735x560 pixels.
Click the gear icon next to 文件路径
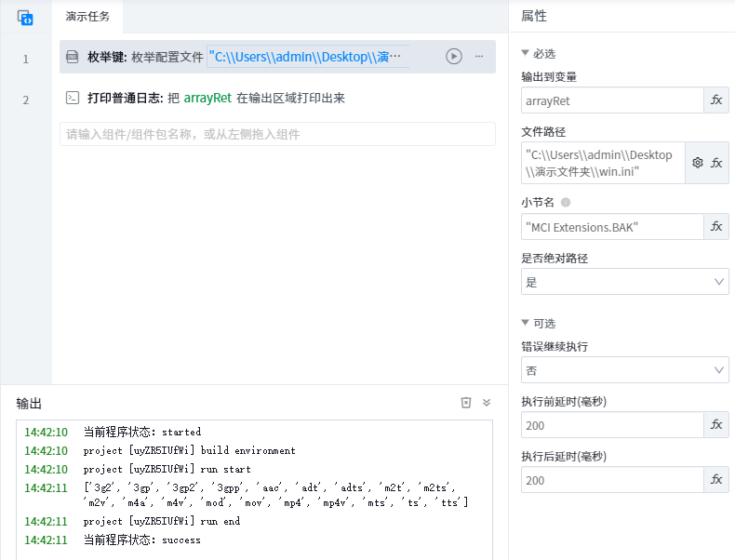(x=698, y=163)
